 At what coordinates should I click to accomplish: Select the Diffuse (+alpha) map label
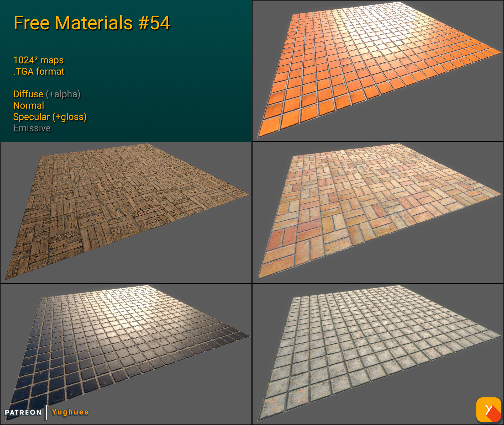click(47, 94)
